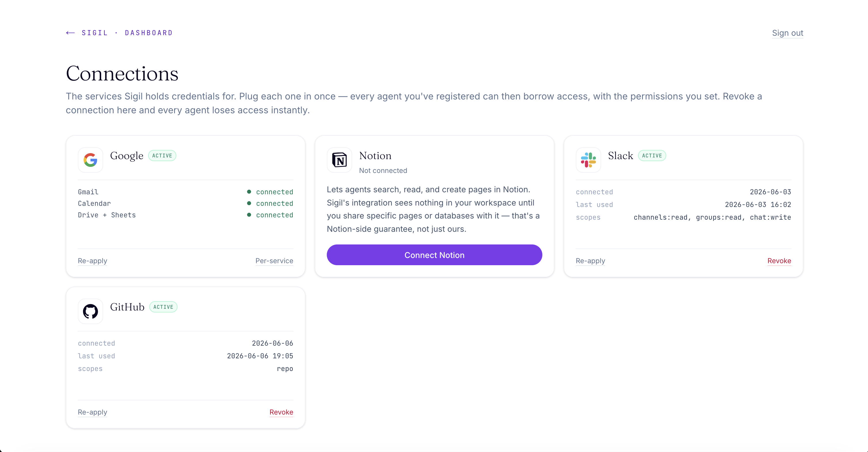Screen dimensions: 868x452
Task: Click the Connections intro description text
Action: point(414,103)
